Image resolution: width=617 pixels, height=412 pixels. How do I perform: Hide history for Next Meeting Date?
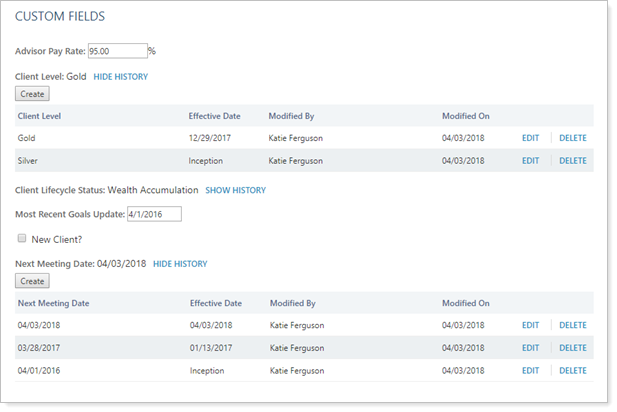180,264
